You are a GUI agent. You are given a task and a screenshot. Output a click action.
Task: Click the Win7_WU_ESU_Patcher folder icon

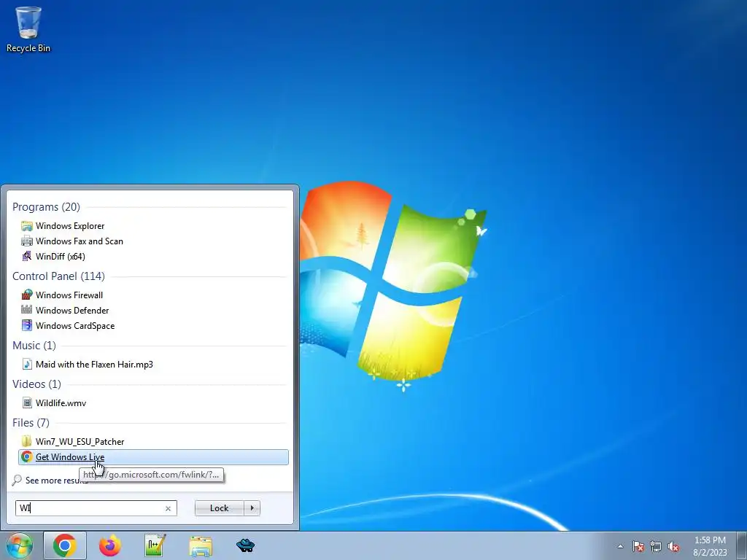tap(27, 441)
